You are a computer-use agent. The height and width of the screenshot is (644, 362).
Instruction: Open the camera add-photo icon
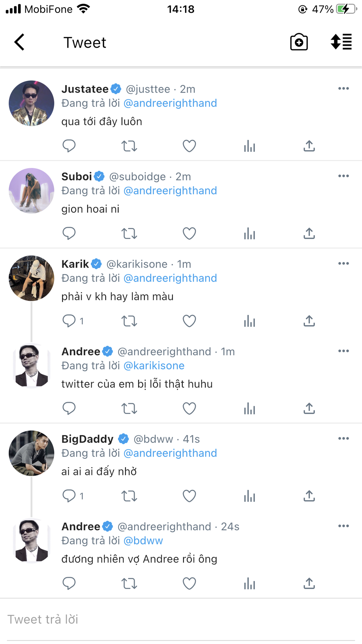click(299, 42)
